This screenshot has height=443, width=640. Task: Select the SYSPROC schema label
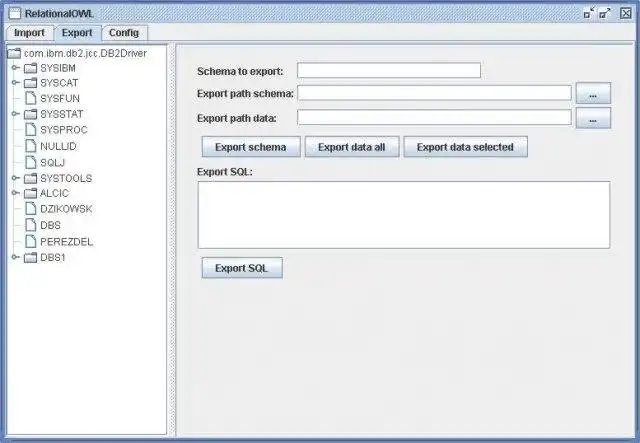(64, 130)
